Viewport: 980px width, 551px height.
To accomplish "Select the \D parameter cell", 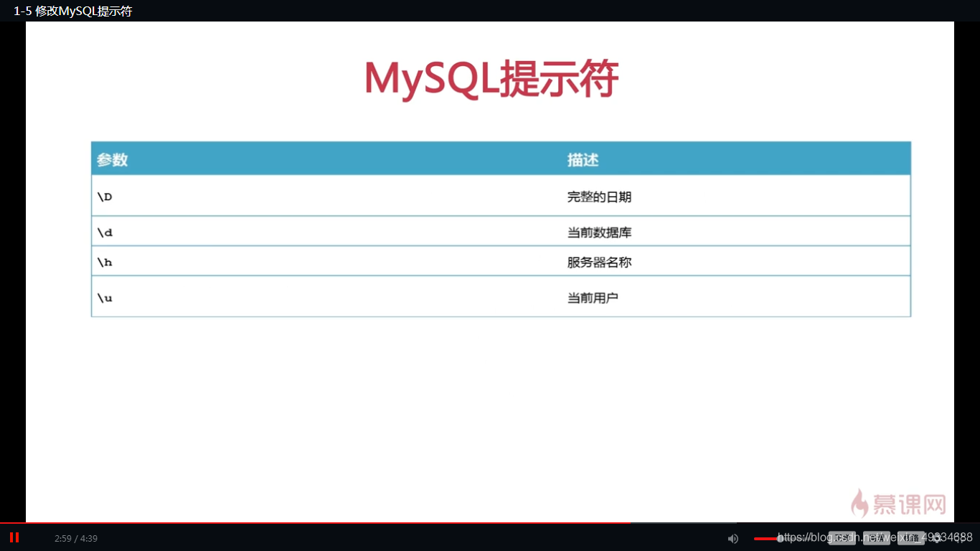I will (x=105, y=197).
